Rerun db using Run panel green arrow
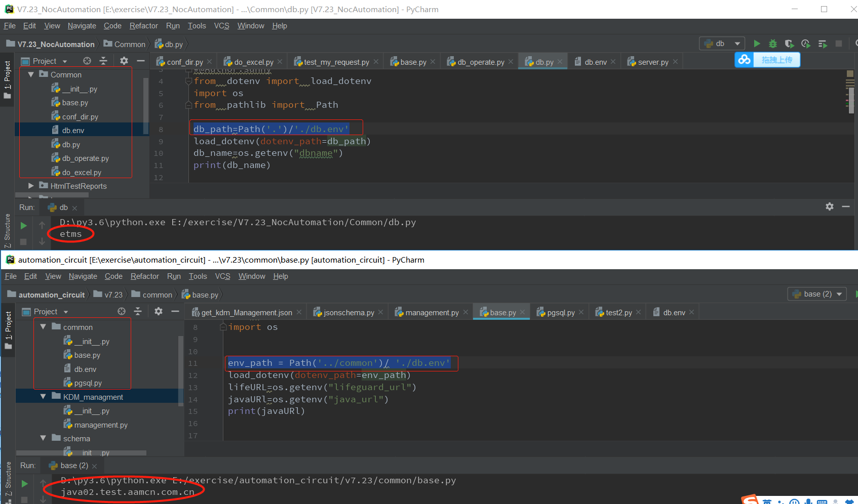Viewport: 858px width, 504px height. coord(24,226)
